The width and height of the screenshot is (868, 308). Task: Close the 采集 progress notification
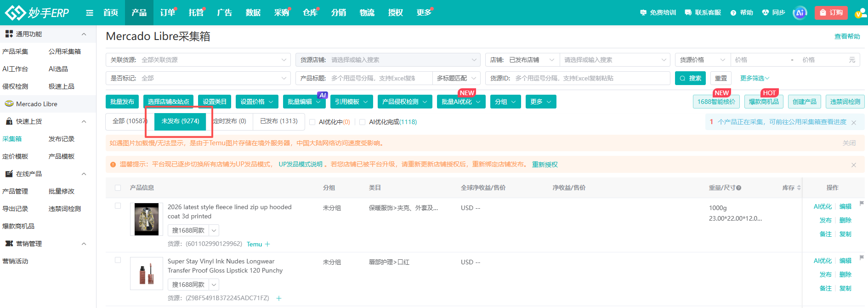854,122
